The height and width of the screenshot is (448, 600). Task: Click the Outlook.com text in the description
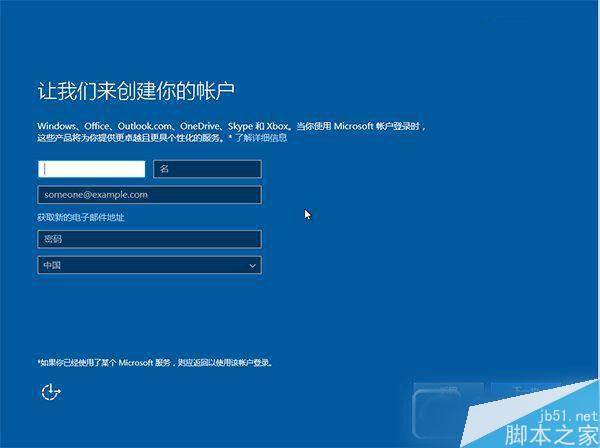click(148, 125)
